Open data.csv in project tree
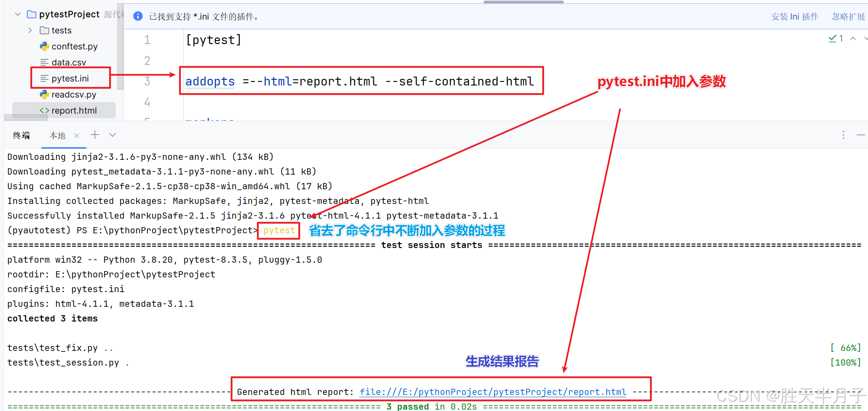 pos(69,62)
